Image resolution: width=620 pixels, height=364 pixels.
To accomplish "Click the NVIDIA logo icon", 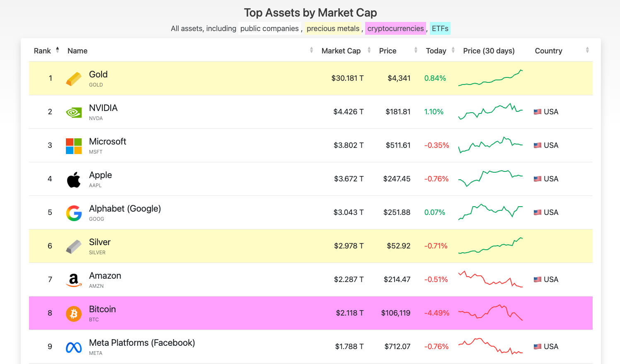I will [x=74, y=112].
